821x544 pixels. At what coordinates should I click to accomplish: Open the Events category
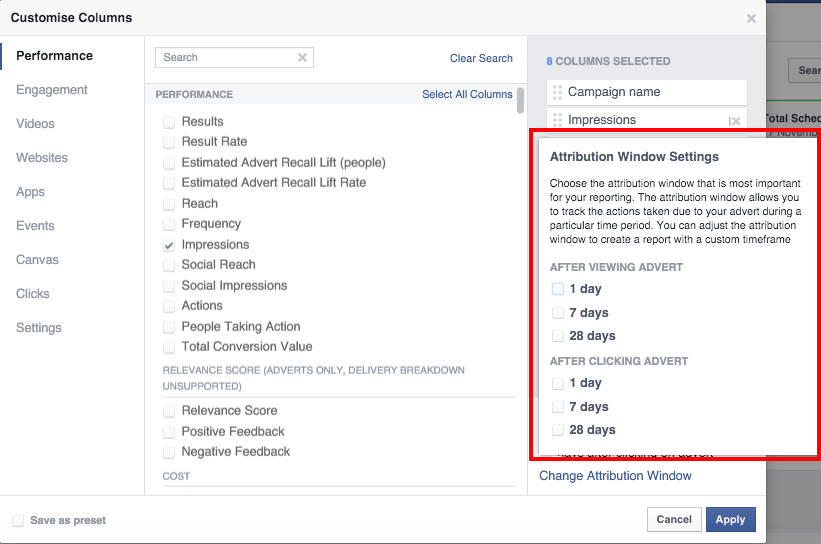tap(35, 226)
